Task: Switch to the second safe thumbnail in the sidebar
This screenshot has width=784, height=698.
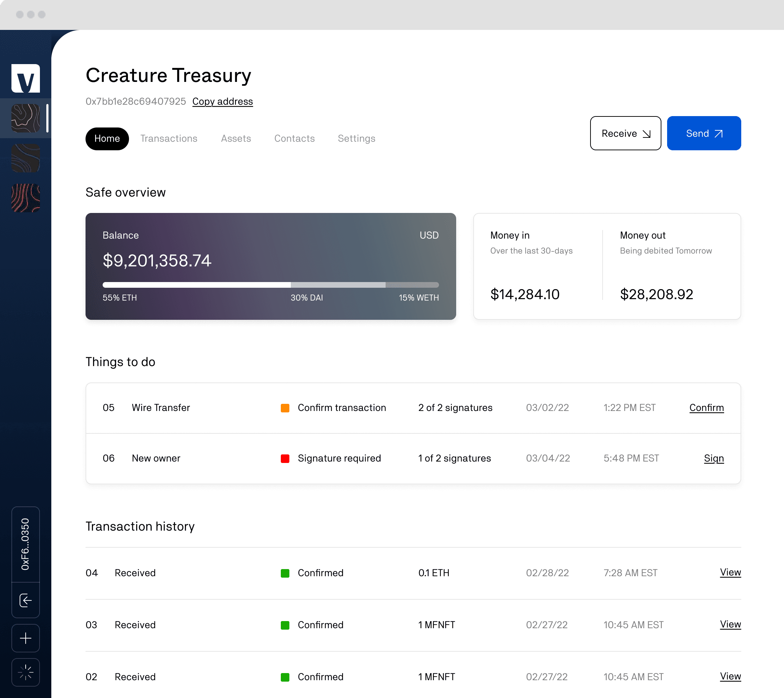Action: [26, 158]
